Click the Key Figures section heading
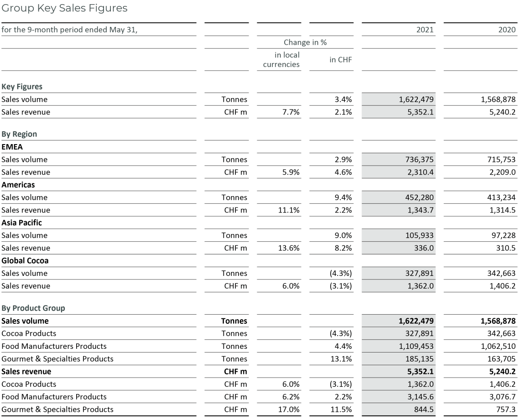 click(22, 87)
